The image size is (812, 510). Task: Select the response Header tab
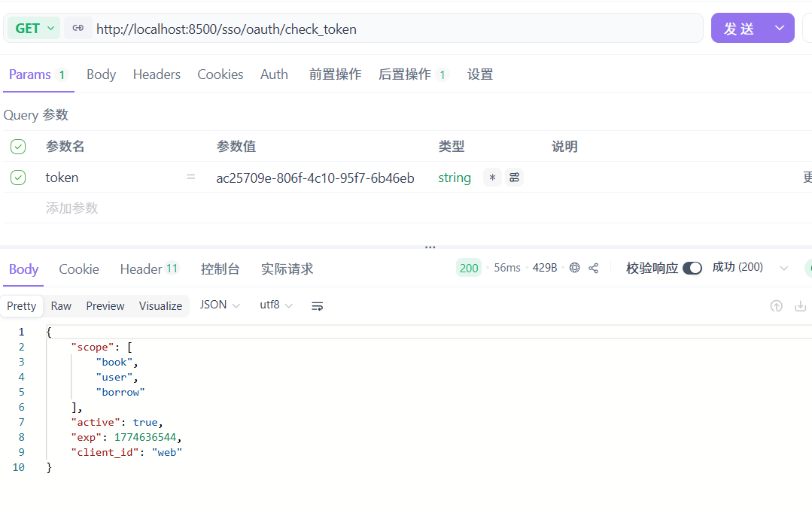pyautogui.click(x=149, y=269)
